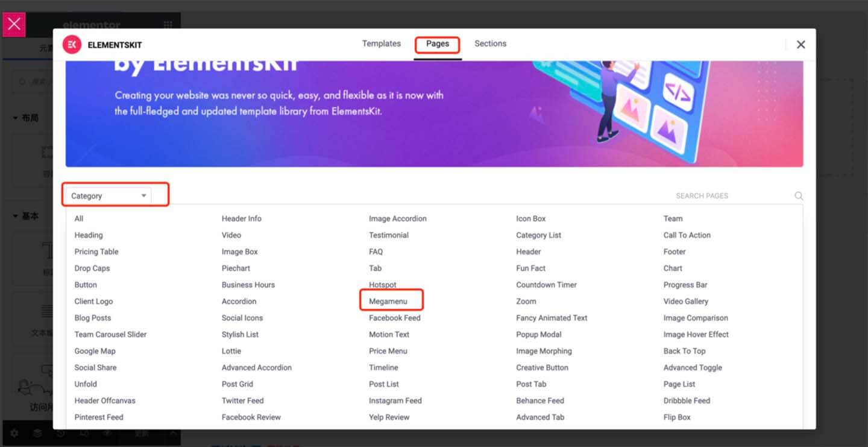Select Countdown Timer category
The height and width of the screenshot is (447, 868).
click(547, 285)
